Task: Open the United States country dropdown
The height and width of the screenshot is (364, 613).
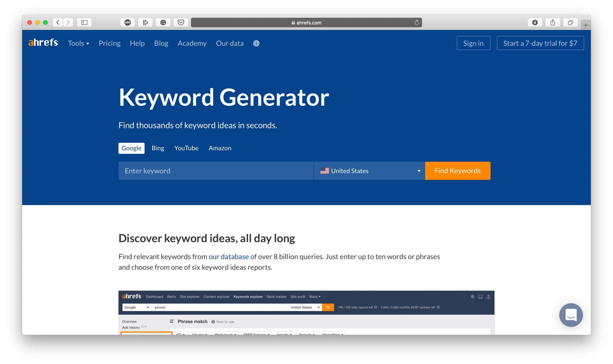Action: pos(369,171)
